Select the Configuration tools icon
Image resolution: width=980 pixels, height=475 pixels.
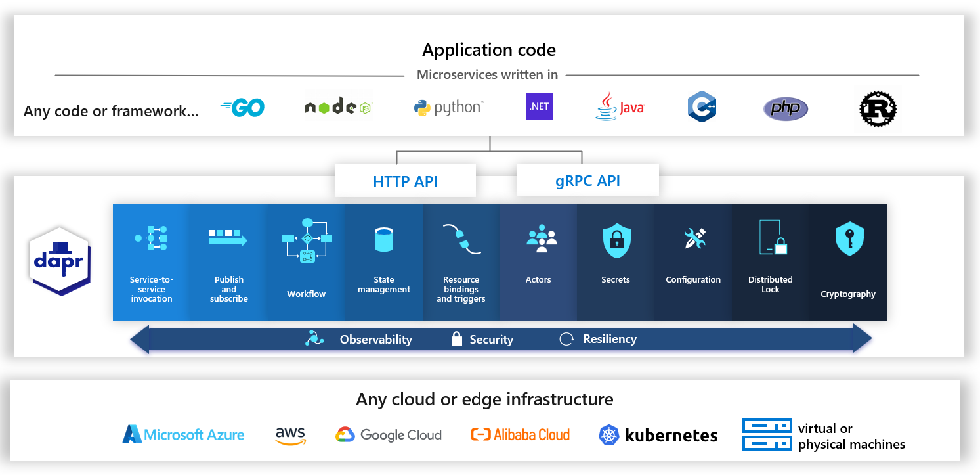pos(694,238)
